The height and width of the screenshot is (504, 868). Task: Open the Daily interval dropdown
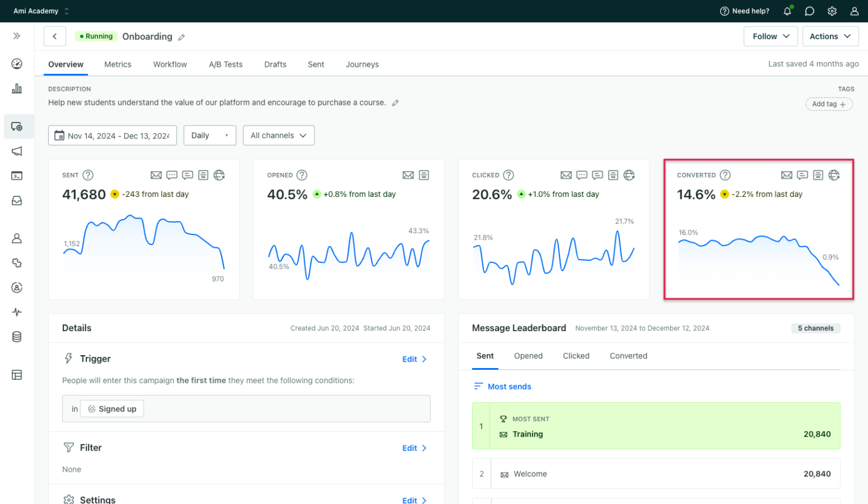pyautogui.click(x=210, y=135)
